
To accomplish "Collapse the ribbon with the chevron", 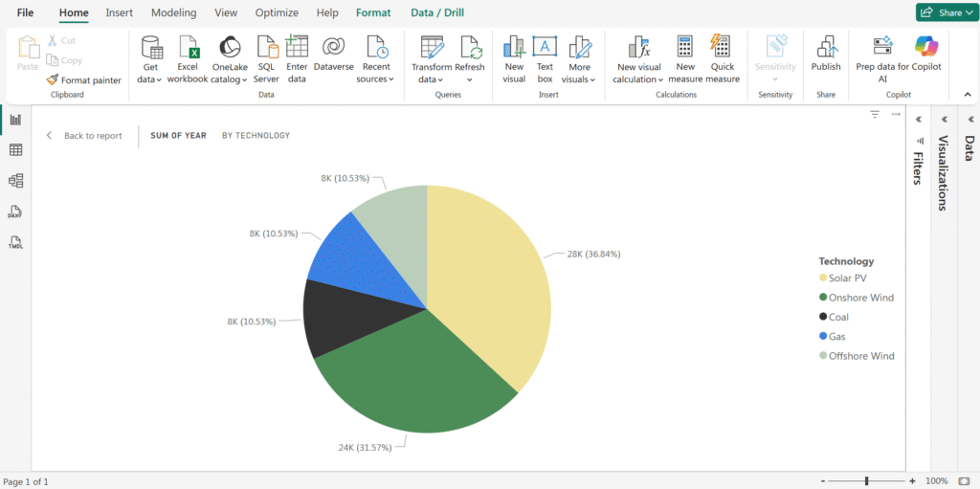I will coord(967,95).
